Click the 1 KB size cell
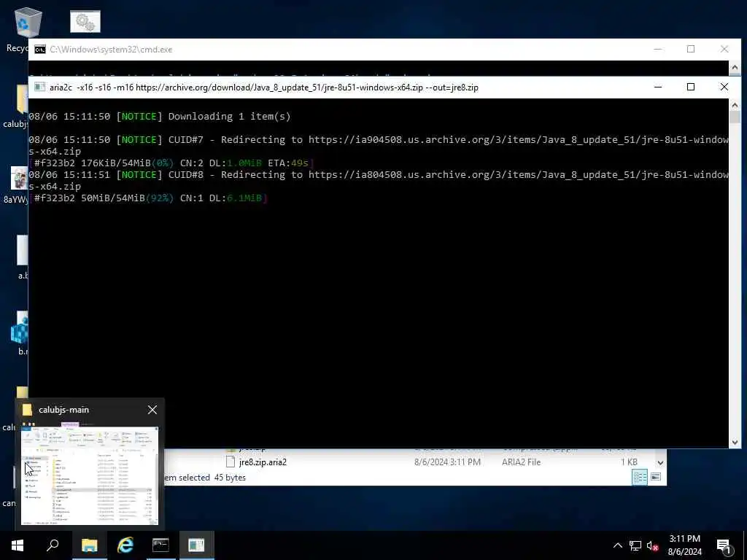The width and height of the screenshot is (747, 560). click(629, 462)
